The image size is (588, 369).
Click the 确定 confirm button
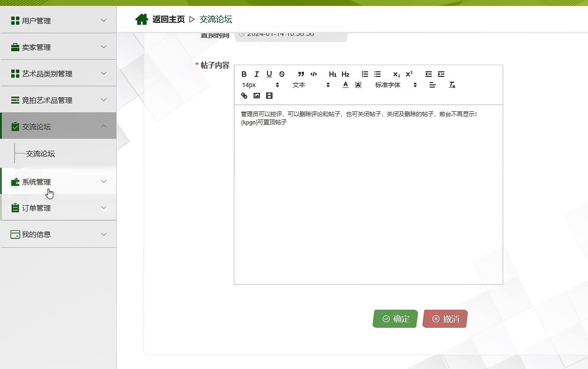(x=395, y=319)
